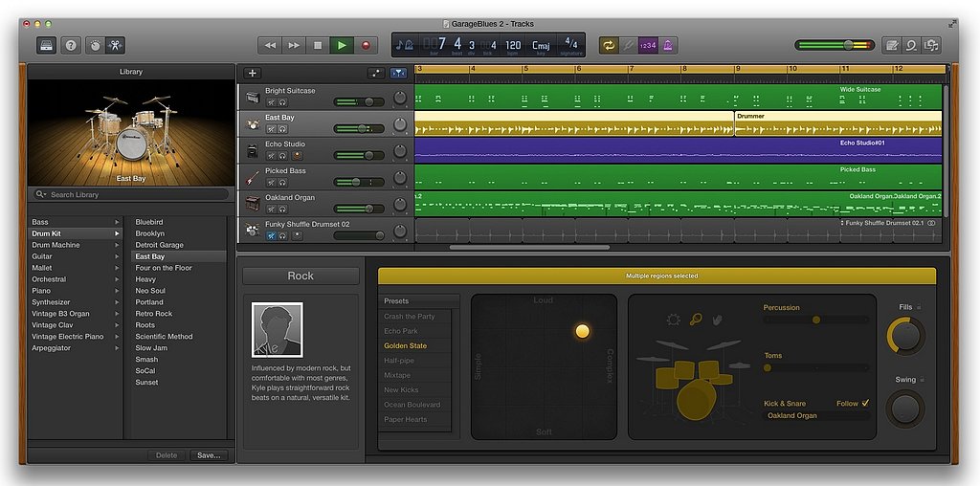Select the SoCal drum kit

(145, 371)
